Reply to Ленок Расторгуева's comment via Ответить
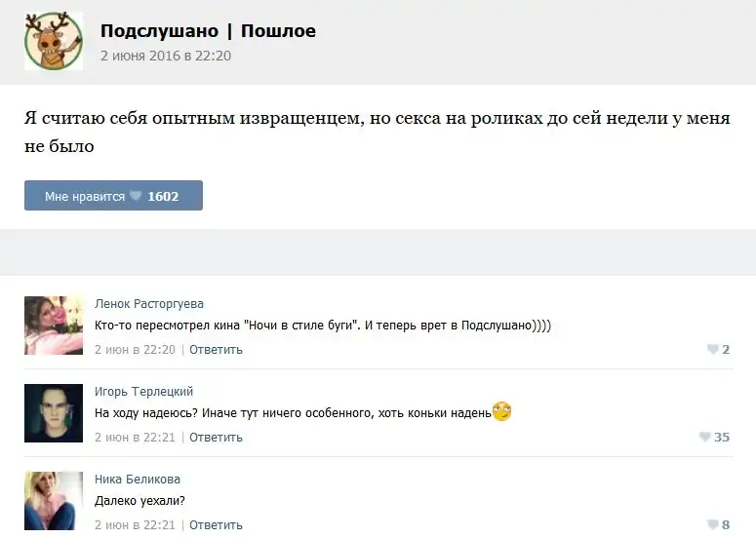The width and height of the screenshot is (756, 538). [x=216, y=350]
